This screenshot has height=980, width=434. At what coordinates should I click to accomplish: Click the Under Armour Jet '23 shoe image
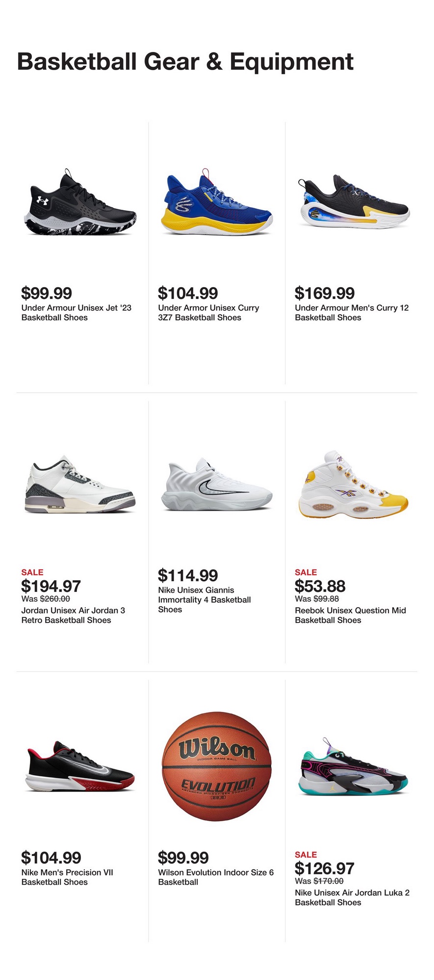(80, 203)
